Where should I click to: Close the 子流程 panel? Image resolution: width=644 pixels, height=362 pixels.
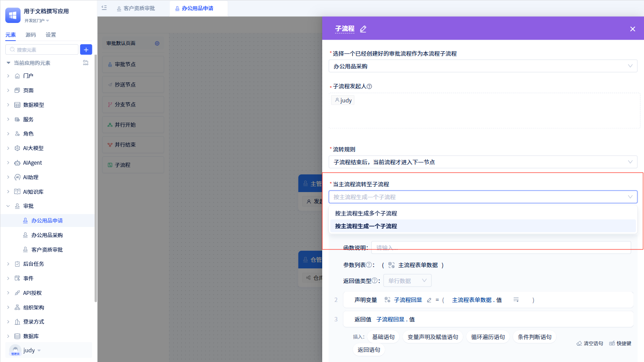pyautogui.click(x=633, y=29)
